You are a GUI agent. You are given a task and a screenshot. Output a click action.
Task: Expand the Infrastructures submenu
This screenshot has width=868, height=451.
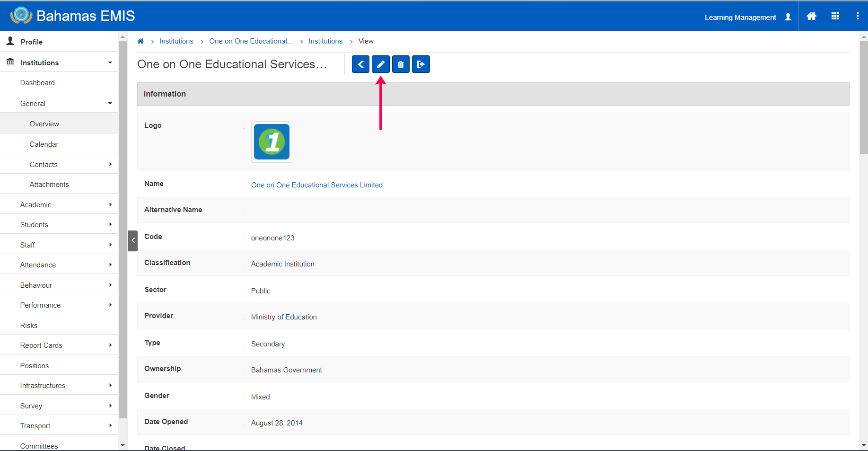[x=110, y=385]
